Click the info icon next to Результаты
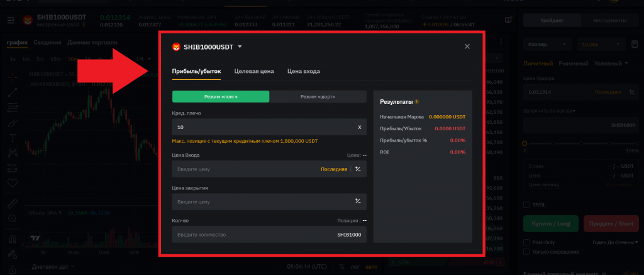The height and width of the screenshot is (275, 644). coord(416,101)
